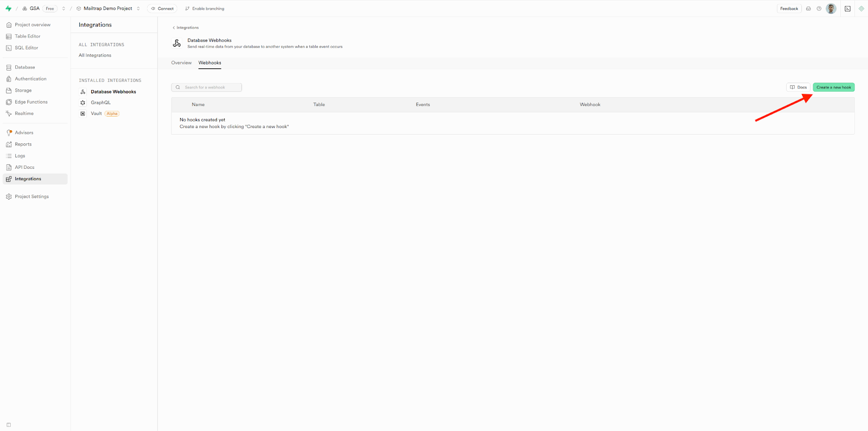Open the user avatar menu

tap(831, 9)
